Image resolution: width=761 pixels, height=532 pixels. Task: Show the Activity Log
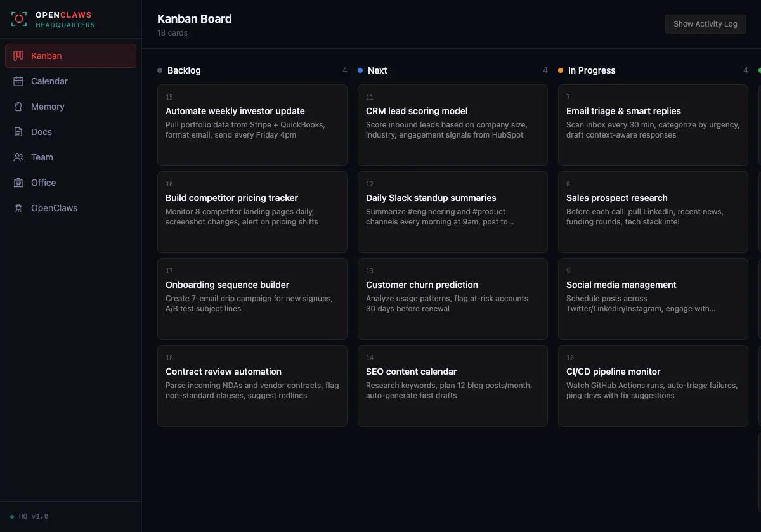[705, 24]
